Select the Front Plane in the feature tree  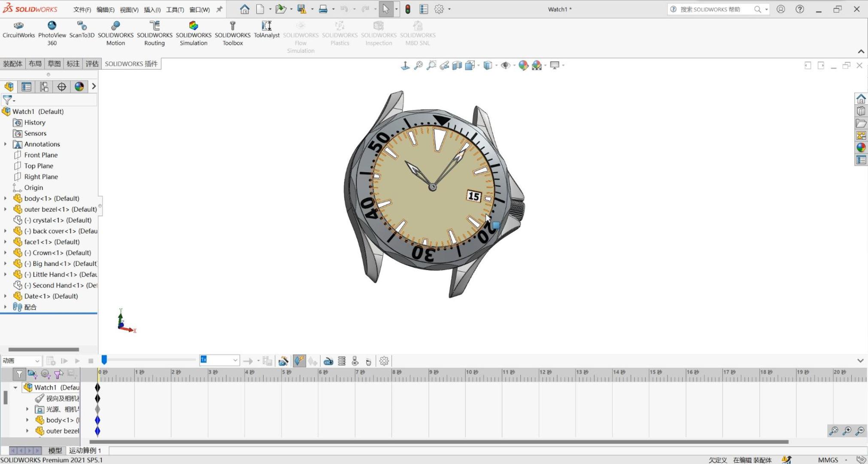pyautogui.click(x=41, y=155)
